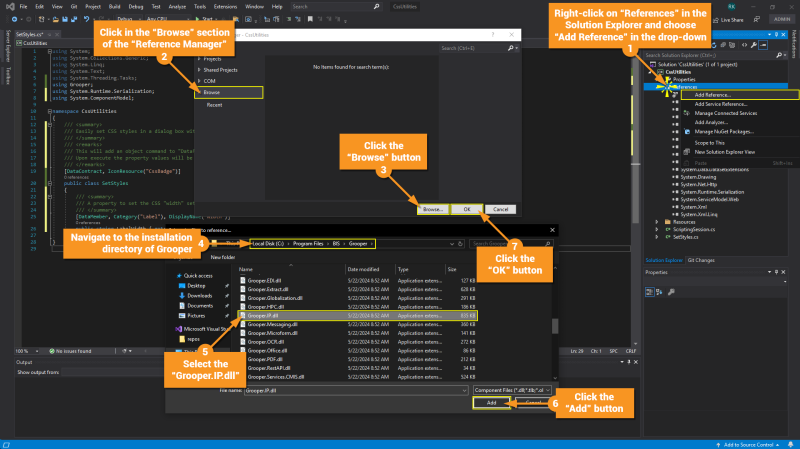This screenshot has height=449, width=800.
Task: Open the Debug configuration dropdown
Action: coord(128,19)
